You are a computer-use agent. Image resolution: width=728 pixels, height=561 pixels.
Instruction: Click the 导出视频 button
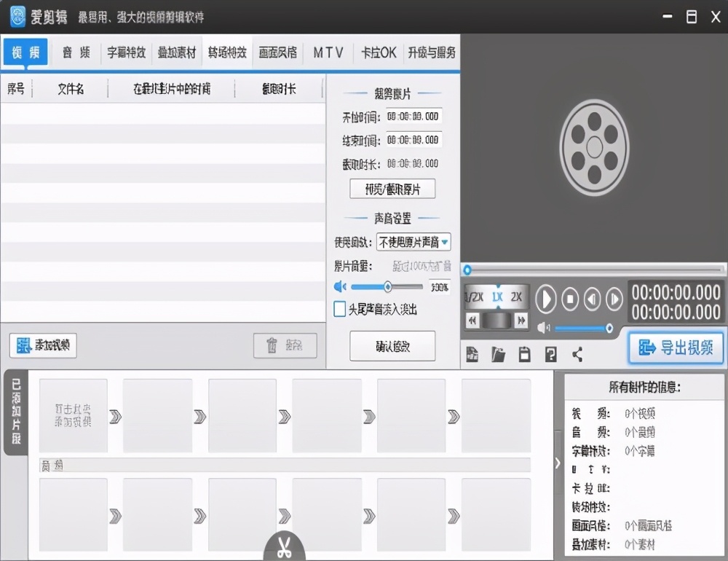tap(676, 348)
